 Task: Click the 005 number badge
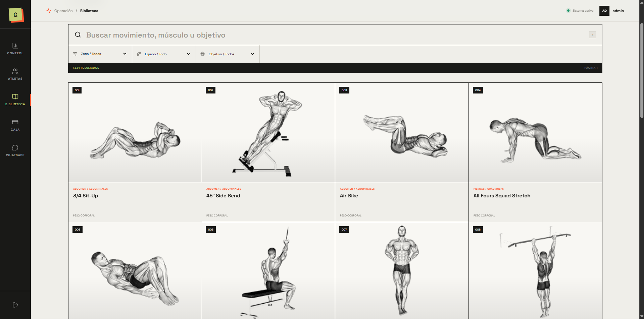tap(78, 230)
